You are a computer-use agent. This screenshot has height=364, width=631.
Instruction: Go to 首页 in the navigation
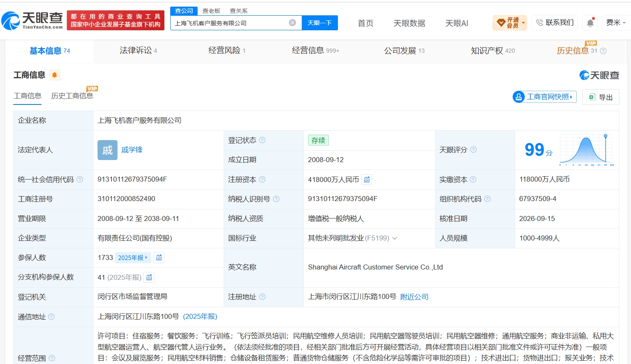pyautogui.click(x=365, y=23)
